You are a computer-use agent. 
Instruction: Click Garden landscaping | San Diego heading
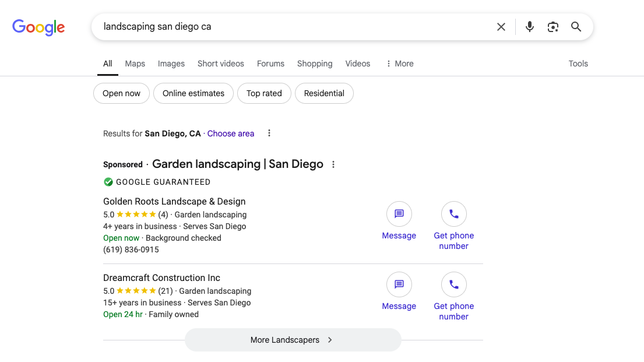[x=237, y=164]
